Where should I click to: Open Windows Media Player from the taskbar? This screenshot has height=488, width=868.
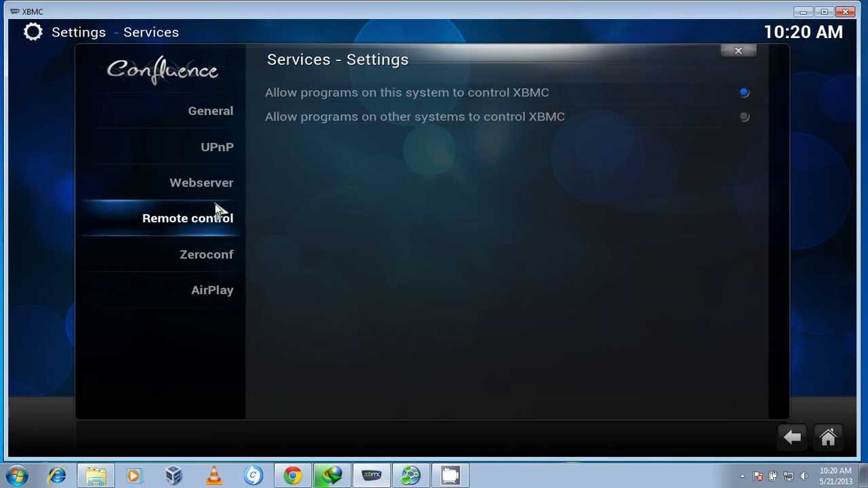click(134, 476)
